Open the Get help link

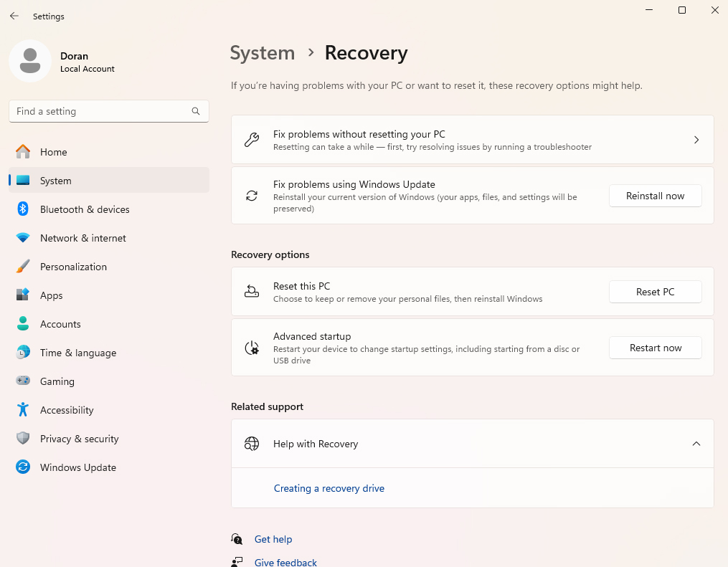[273, 539]
